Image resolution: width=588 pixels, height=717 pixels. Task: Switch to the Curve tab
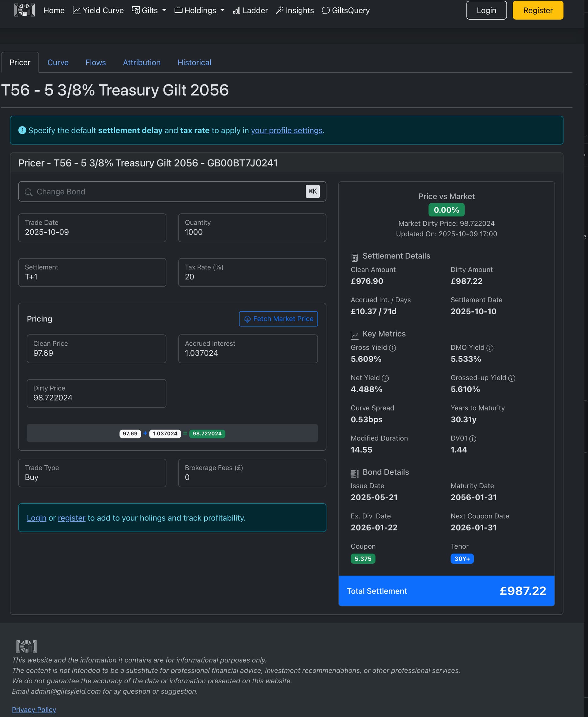click(x=58, y=63)
